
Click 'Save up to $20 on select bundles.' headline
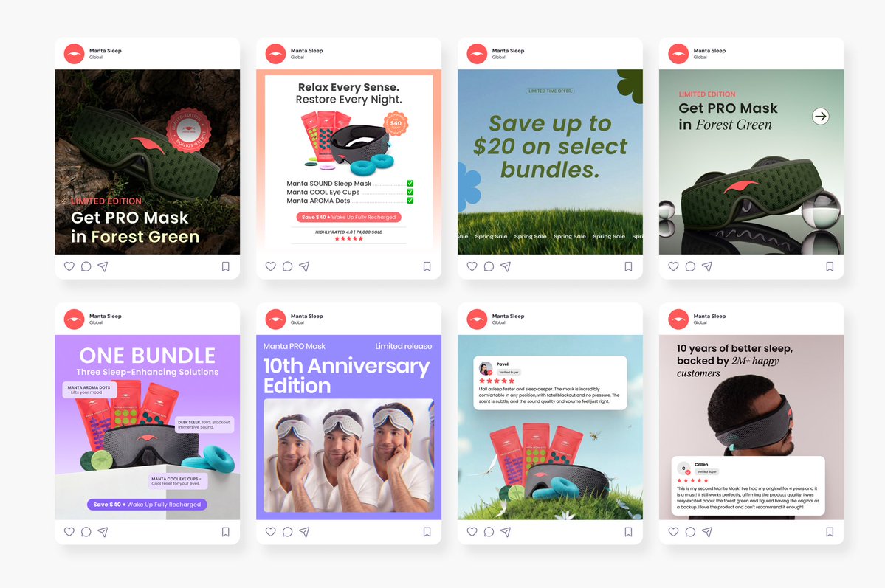(x=550, y=146)
